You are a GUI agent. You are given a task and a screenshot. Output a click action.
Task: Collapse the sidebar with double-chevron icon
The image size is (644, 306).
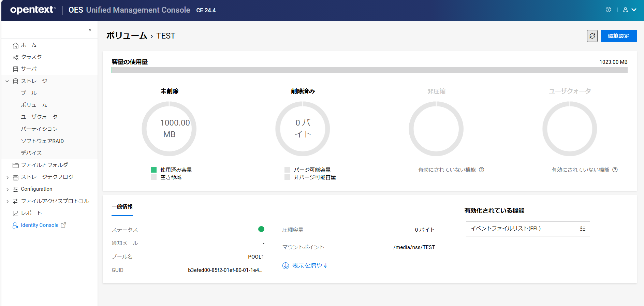[90, 30]
